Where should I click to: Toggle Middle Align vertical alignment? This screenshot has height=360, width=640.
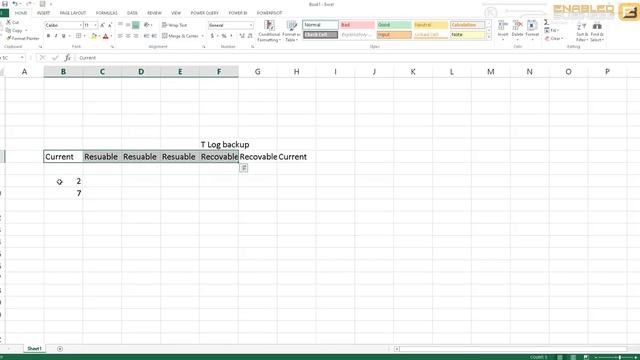click(x=128, y=25)
